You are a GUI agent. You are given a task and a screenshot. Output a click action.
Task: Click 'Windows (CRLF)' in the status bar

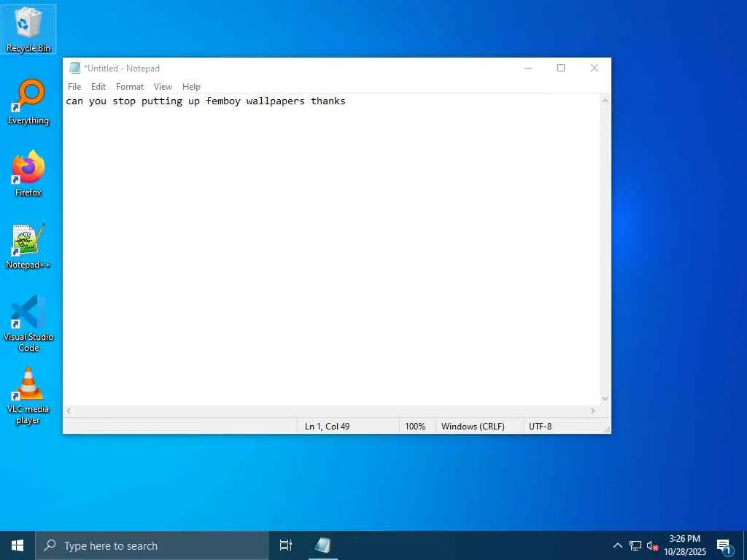pyautogui.click(x=473, y=426)
